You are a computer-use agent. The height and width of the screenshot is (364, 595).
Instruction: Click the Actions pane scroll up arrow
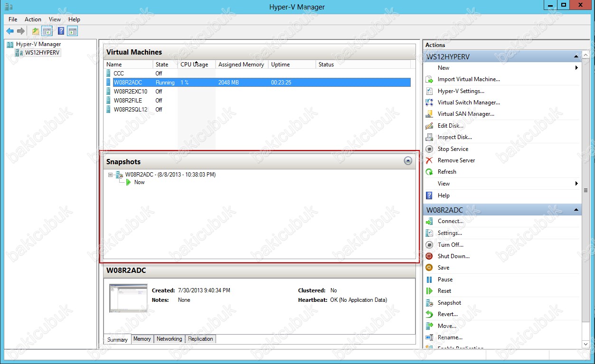coord(586,56)
